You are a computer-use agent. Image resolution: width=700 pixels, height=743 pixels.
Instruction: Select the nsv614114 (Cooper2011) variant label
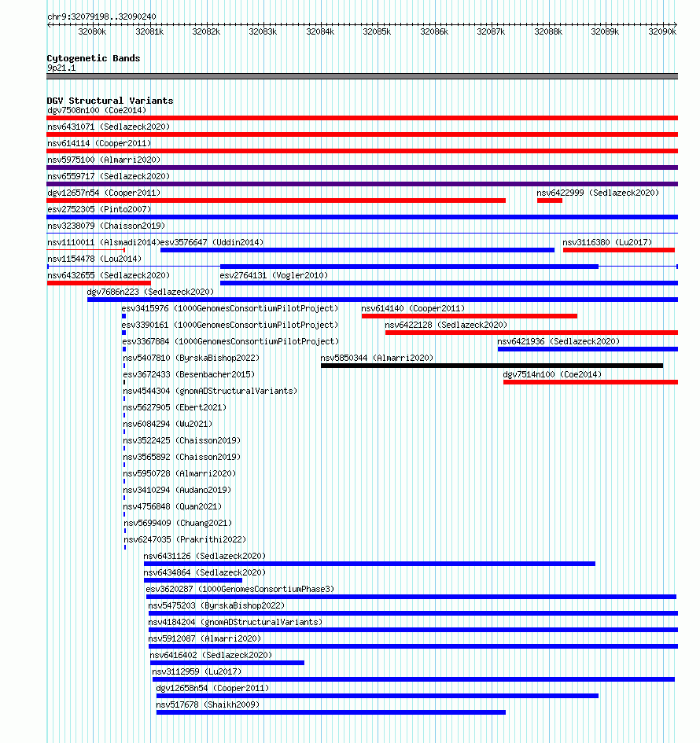coord(99,144)
